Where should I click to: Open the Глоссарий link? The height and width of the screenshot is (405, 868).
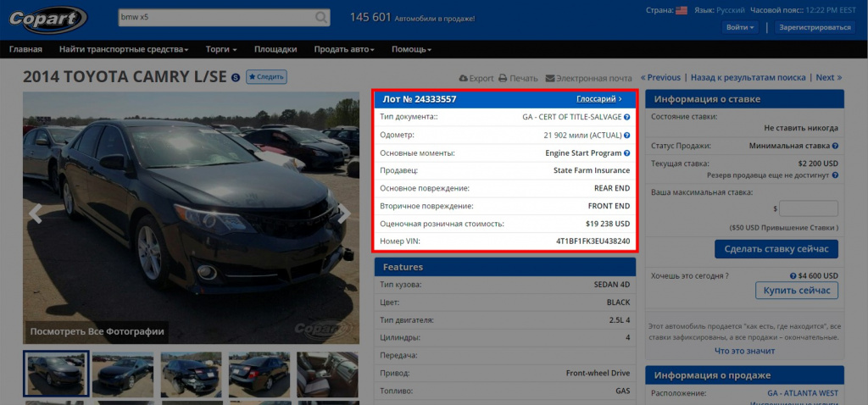[599, 99]
